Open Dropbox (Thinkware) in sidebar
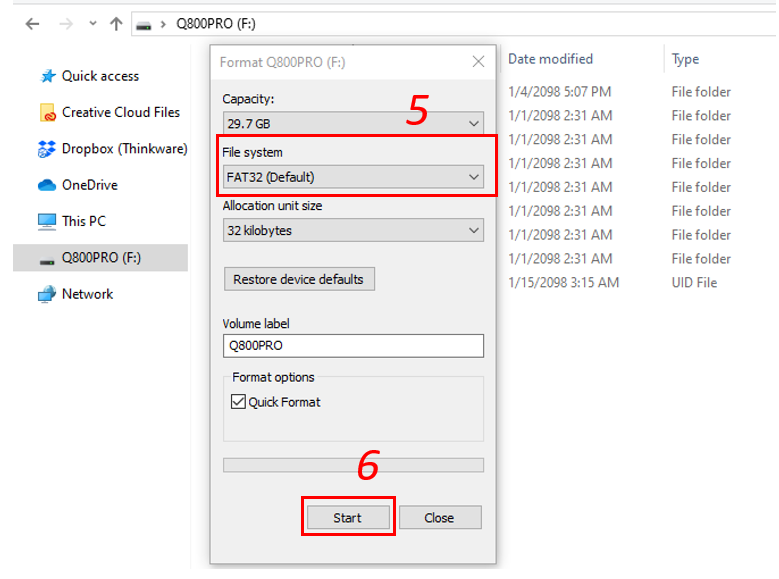Viewport: 779px width, 579px height. [x=125, y=149]
